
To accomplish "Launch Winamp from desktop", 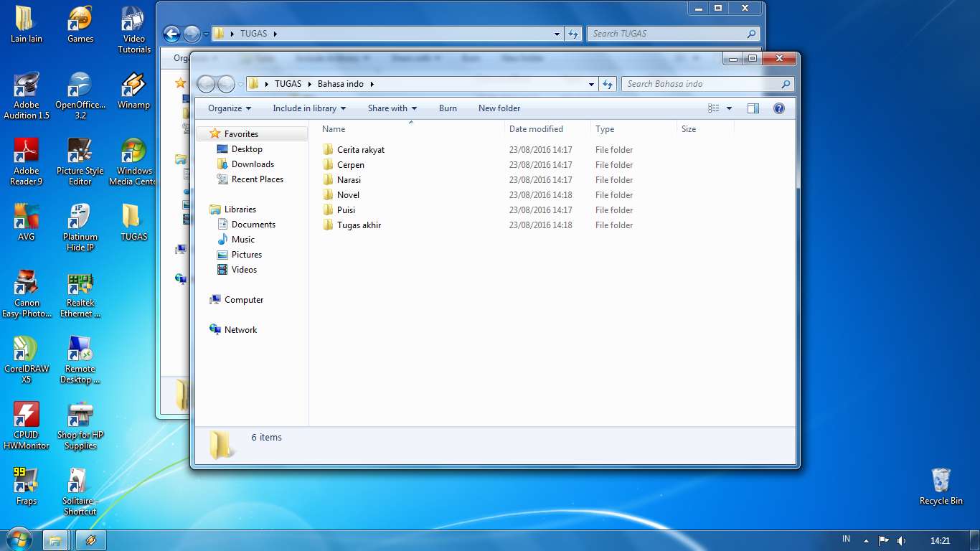I will pyautogui.click(x=134, y=90).
